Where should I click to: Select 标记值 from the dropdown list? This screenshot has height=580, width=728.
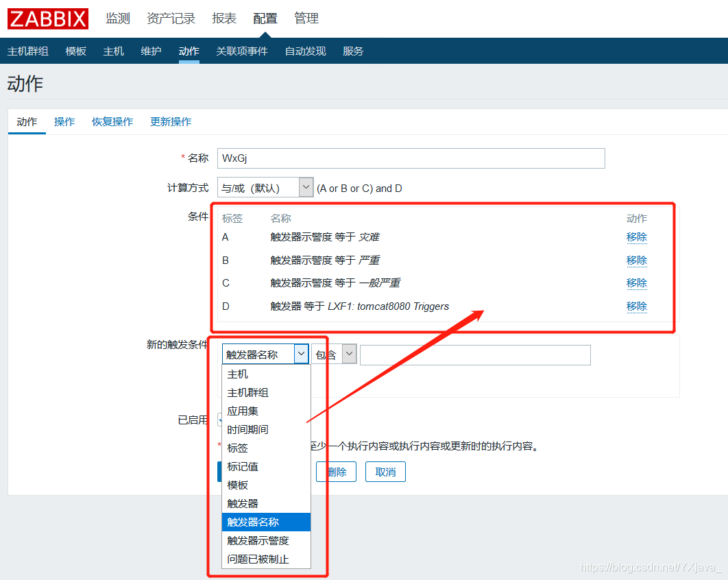[x=267, y=467]
